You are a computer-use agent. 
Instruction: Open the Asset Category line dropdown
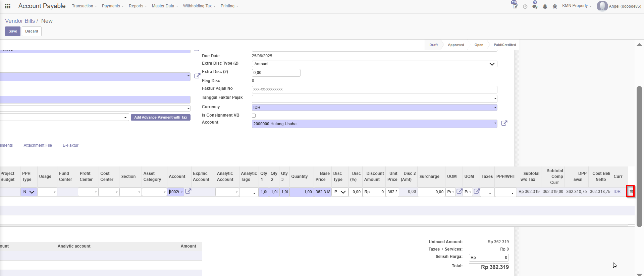pos(154,192)
